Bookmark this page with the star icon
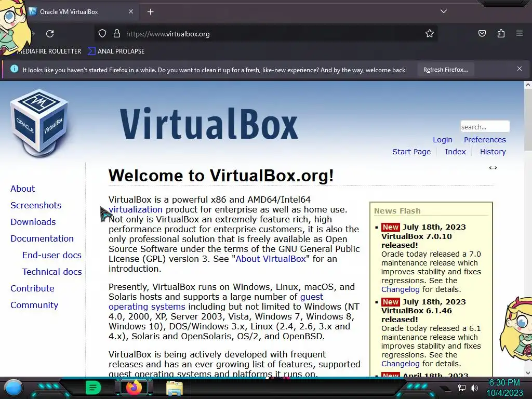Screen dimensions: 532x399 pos(430,34)
